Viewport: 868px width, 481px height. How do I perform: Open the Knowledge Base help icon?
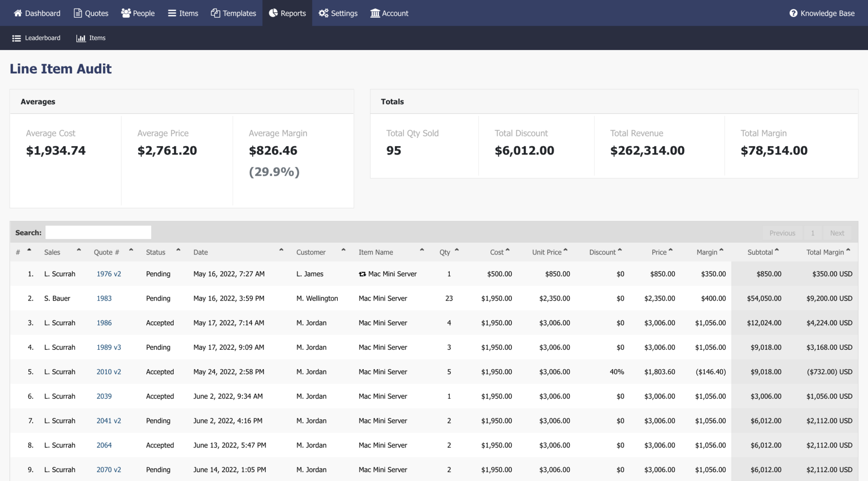click(793, 13)
